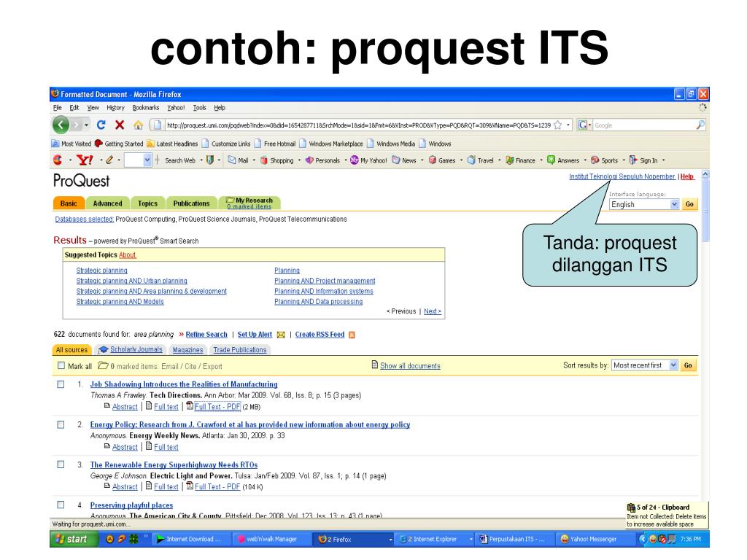The height and width of the screenshot is (560, 747).
Task: Click the Windows start button
Action: [74, 539]
